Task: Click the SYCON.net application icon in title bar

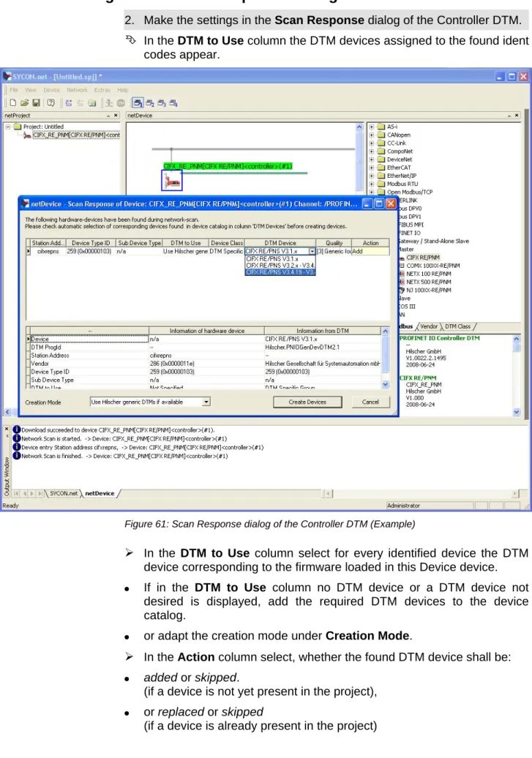Action: 7,76
